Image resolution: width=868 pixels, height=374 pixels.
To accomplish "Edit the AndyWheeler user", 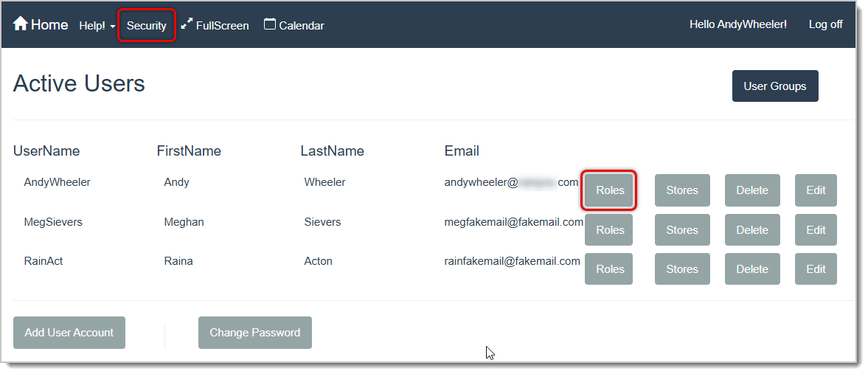I will pyautogui.click(x=815, y=190).
